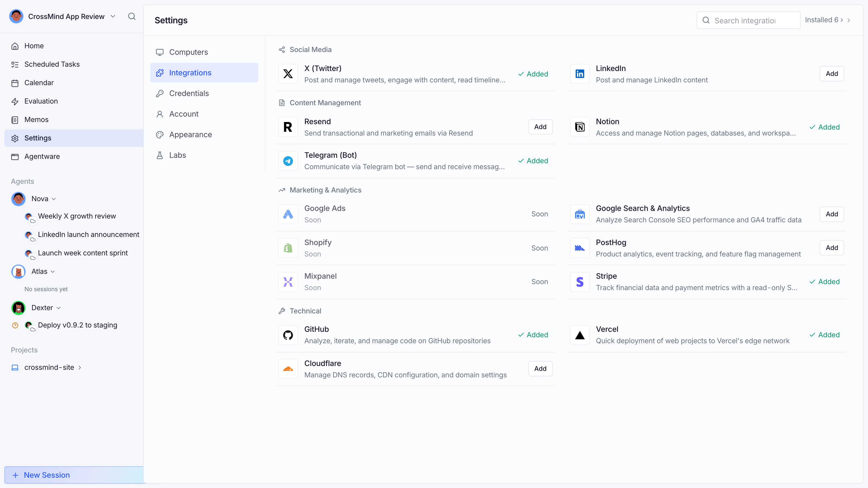Click the Google Ads logo icon
The height and width of the screenshot is (488, 868).
(x=288, y=214)
